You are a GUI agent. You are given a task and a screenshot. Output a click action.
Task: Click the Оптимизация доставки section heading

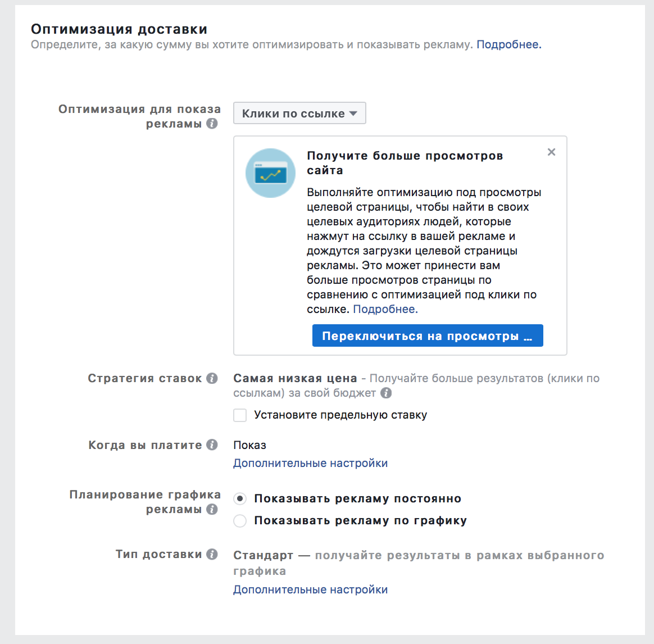click(x=119, y=29)
